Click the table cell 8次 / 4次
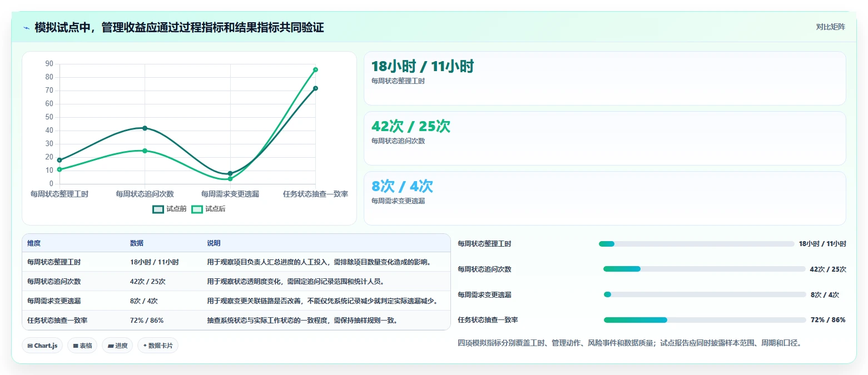 click(x=144, y=301)
